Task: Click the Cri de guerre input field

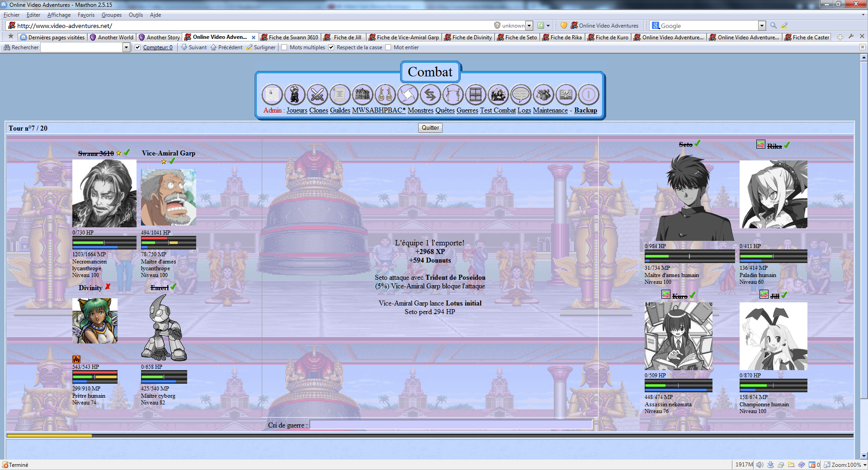Action: point(451,425)
